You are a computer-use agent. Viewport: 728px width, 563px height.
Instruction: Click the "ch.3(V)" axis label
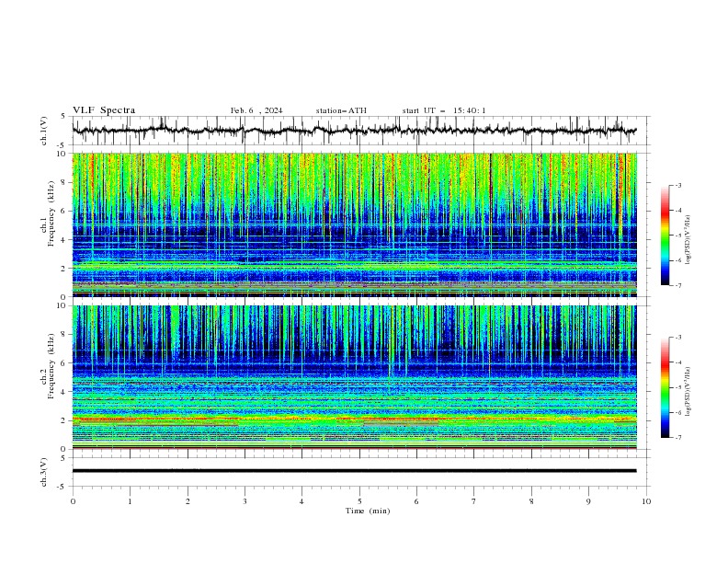pos(44,472)
